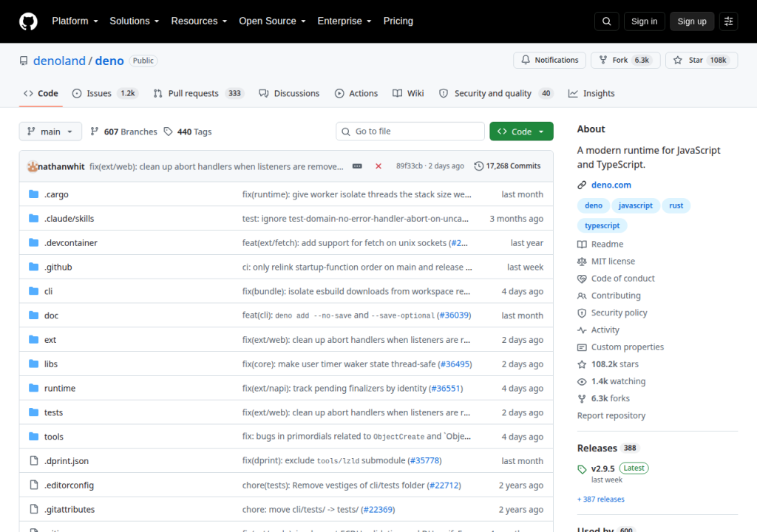This screenshot has height=532, width=757.
Task: Click the runtime folder icon
Action: (x=34, y=388)
